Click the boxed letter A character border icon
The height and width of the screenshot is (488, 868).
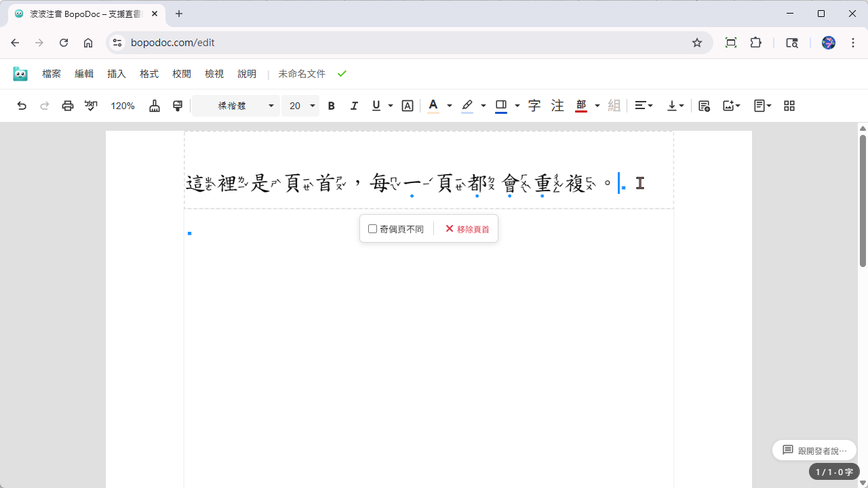tap(408, 106)
